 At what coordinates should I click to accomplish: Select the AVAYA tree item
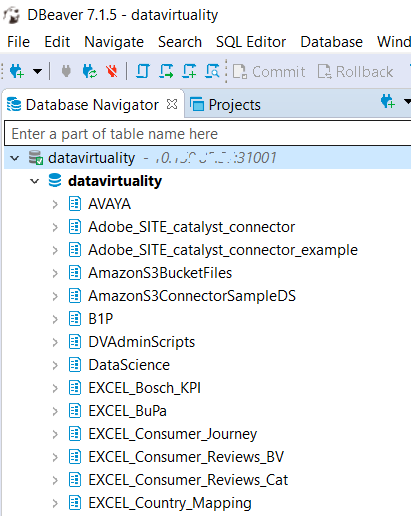coord(109,204)
